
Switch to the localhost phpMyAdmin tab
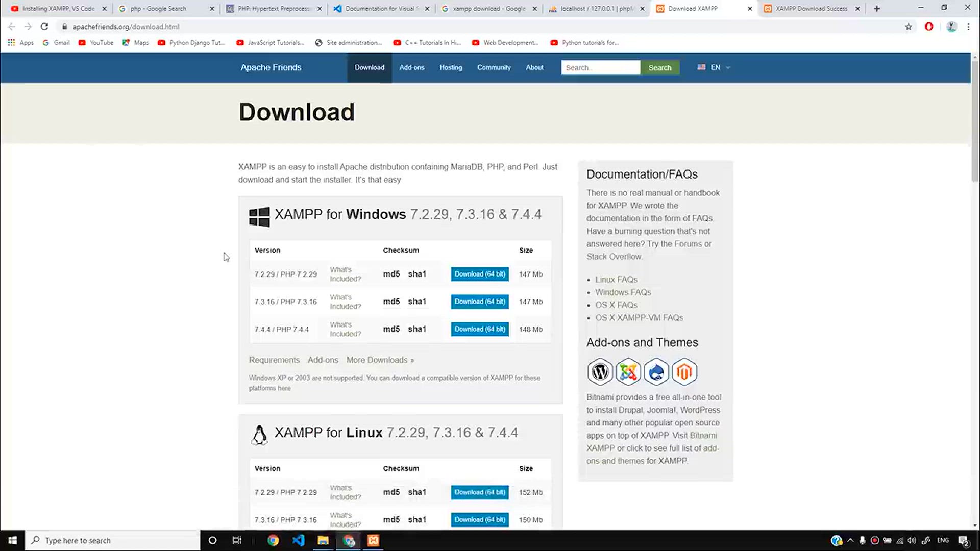(597, 9)
